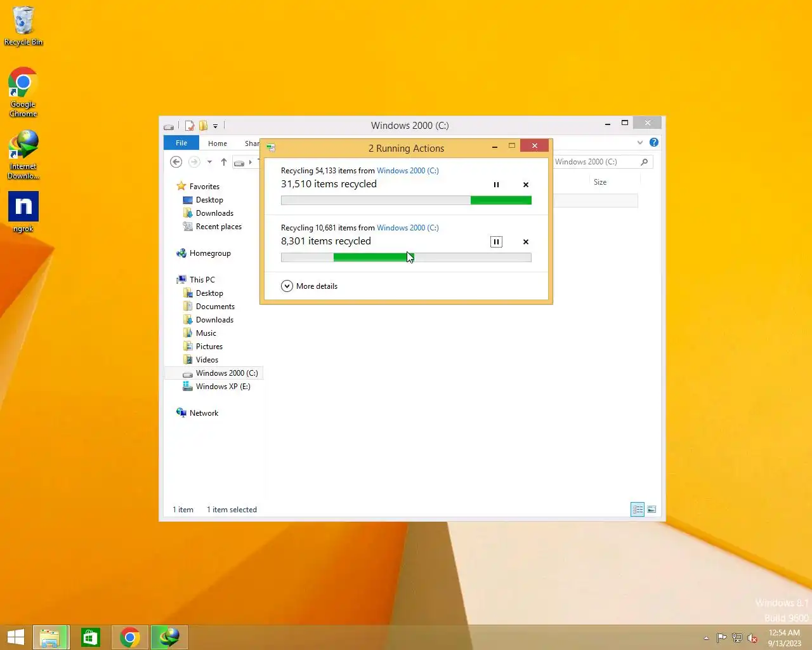Select Network in navigation pane
Viewport: 812px width, 650px height.
(204, 413)
